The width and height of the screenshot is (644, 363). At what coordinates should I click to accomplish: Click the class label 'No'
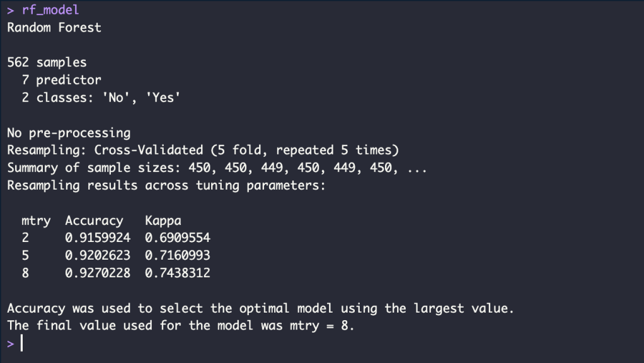click(x=116, y=98)
